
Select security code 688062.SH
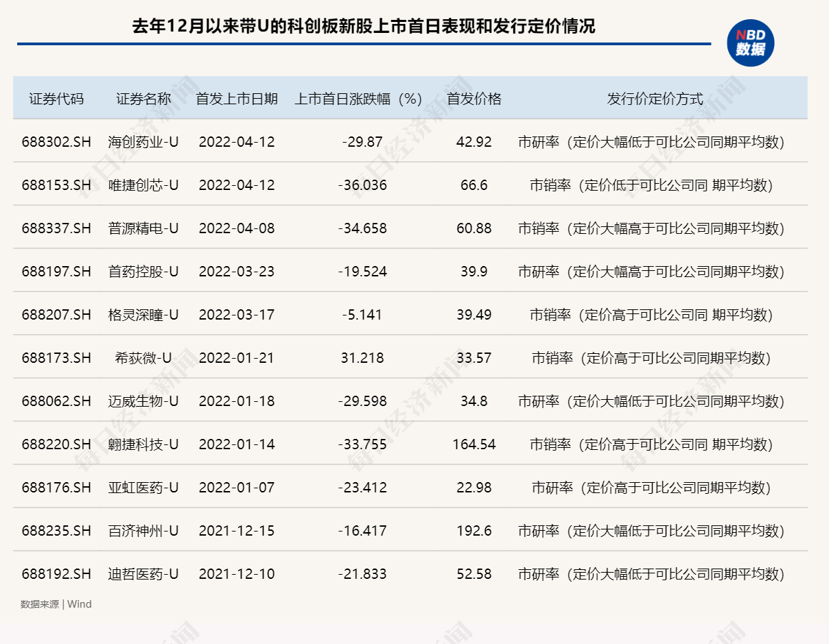56,401
